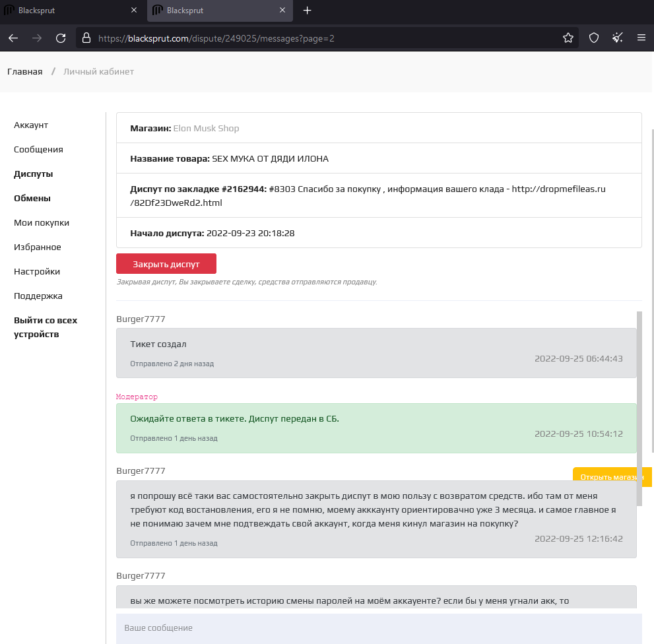
Task: Click the messages list scrollbar
Action: tap(639, 408)
